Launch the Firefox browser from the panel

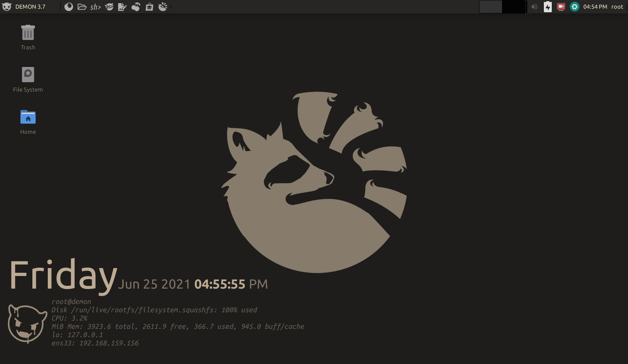tap(69, 7)
